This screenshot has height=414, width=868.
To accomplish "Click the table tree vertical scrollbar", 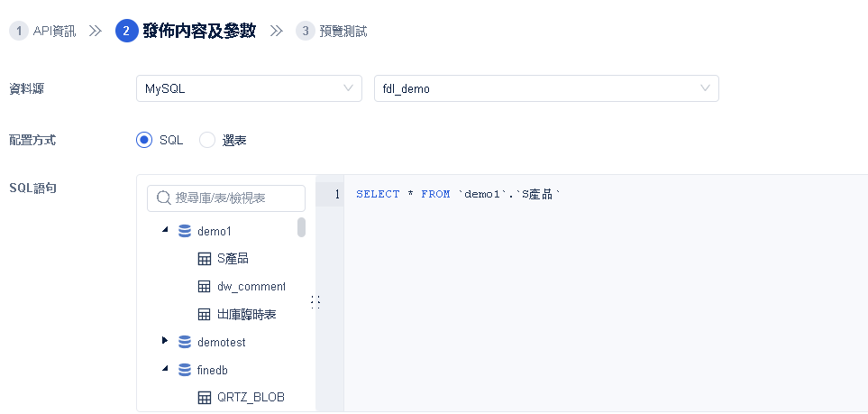I will pyautogui.click(x=301, y=227).
